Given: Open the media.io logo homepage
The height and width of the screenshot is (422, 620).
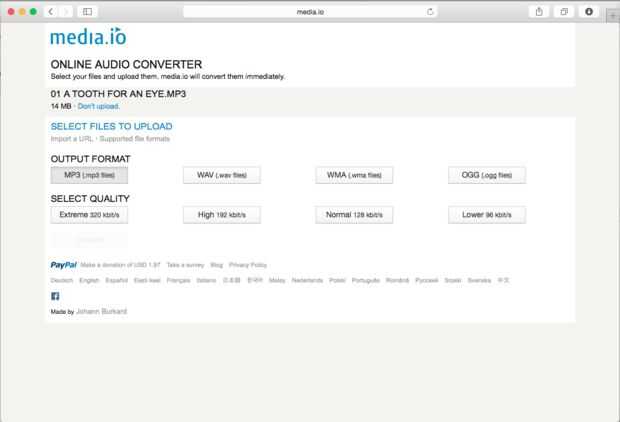Looking at the screenshot, I should pos(88,37).
